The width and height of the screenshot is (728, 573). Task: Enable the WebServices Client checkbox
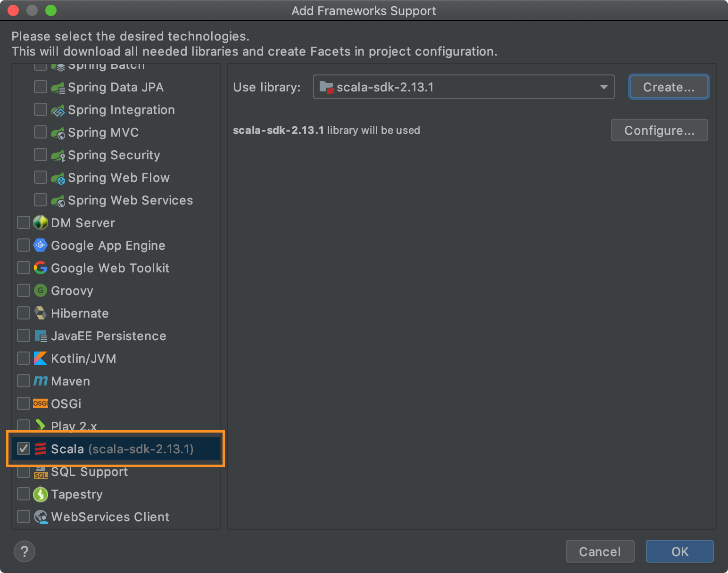pyautogui.click(x=24, y=516)
